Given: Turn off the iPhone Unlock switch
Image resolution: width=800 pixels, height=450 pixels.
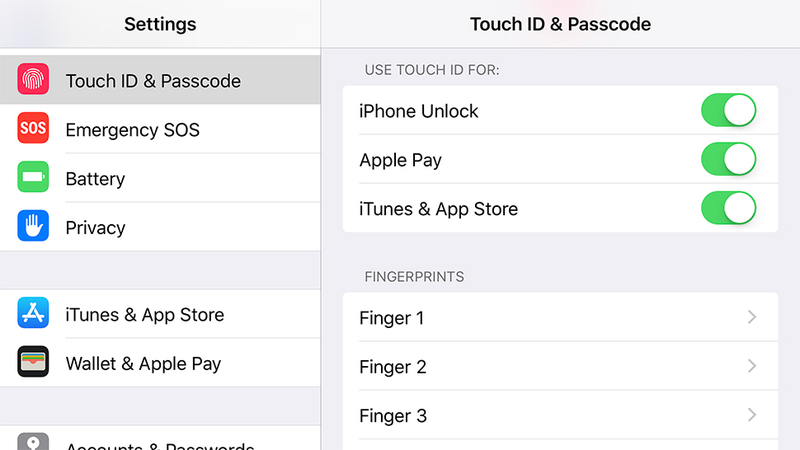Looking at the screenshot, I should click(x=729, y=110).
